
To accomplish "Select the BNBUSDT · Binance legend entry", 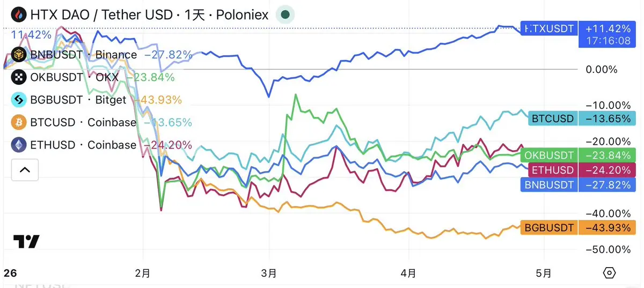I will (84, 54).
